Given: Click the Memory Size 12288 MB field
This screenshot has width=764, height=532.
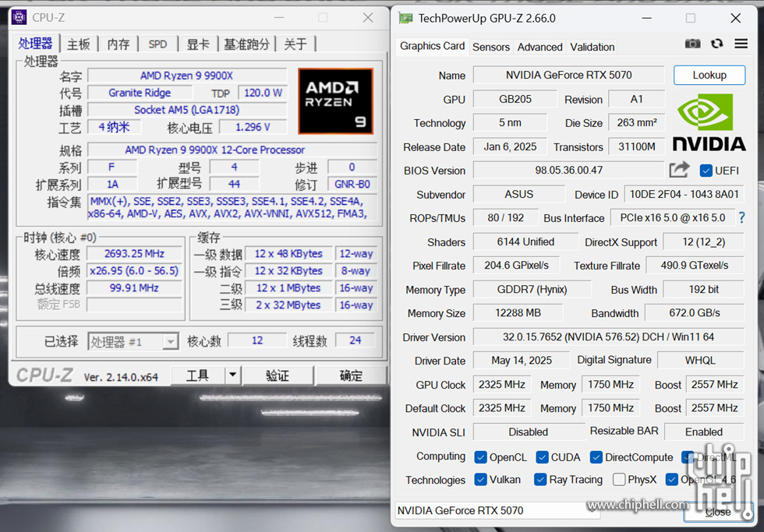Looking at the screenshot, I should tap(518, 313).
